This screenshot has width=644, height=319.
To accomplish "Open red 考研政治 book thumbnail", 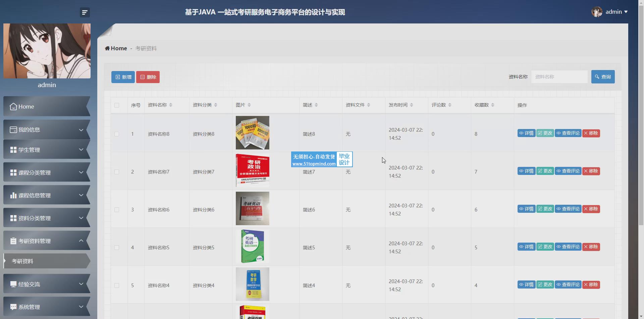I will (x=252, y=171).
